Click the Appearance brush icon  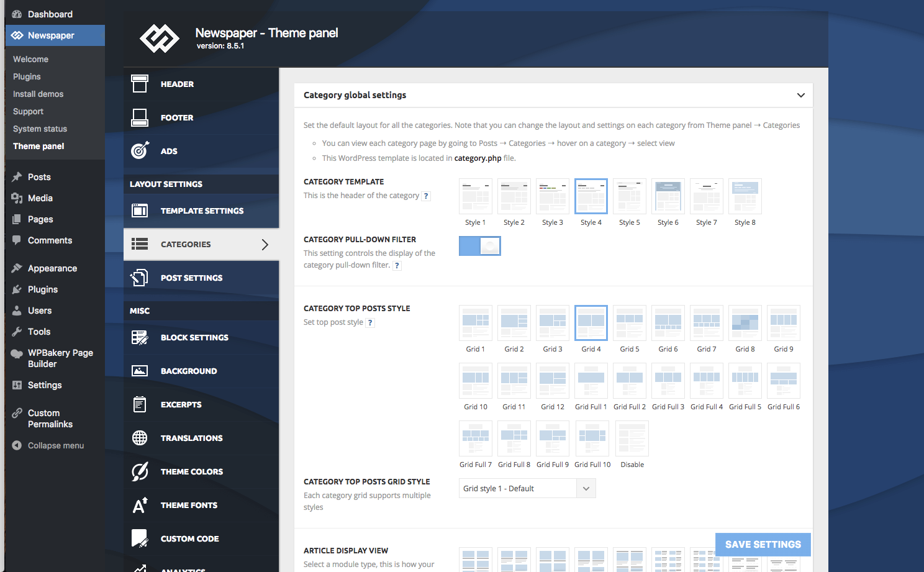pos(17,268)
